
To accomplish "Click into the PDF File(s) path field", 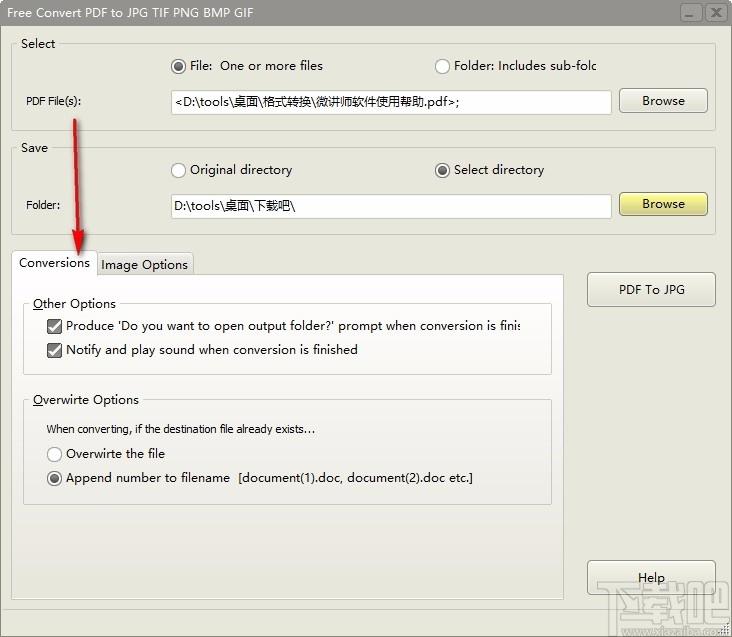I will click(x=391, y=102).
